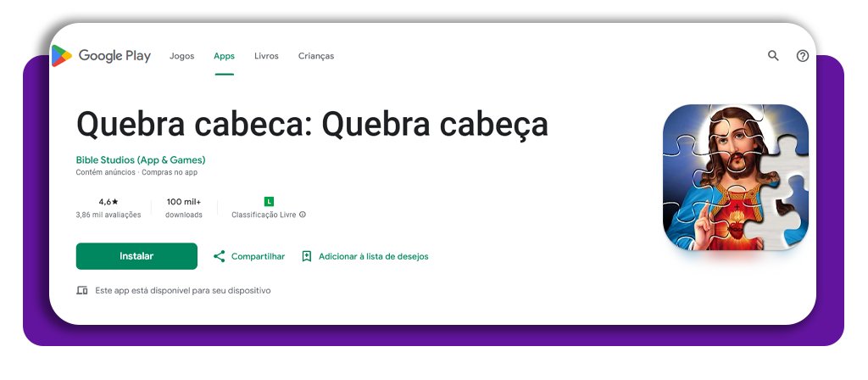The height and width of the screenshot is (380, 868).
Task: Click the wishlist bookmark icon
Action: 307,256
